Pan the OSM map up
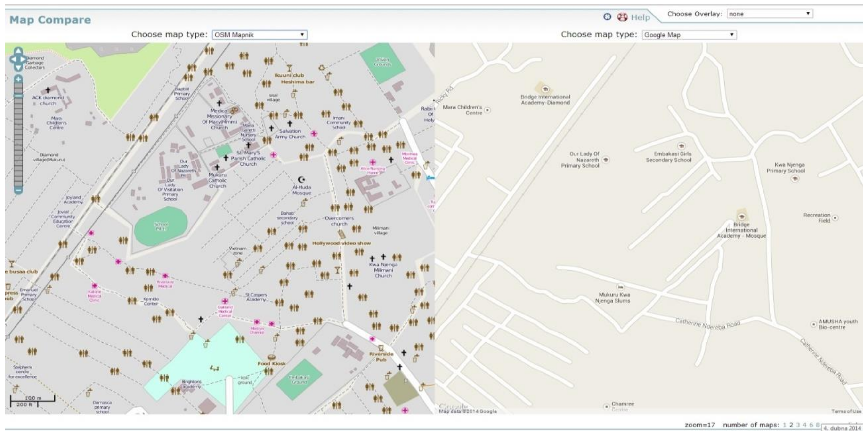This screenshot has height=435, width=868. coord(18,51)
